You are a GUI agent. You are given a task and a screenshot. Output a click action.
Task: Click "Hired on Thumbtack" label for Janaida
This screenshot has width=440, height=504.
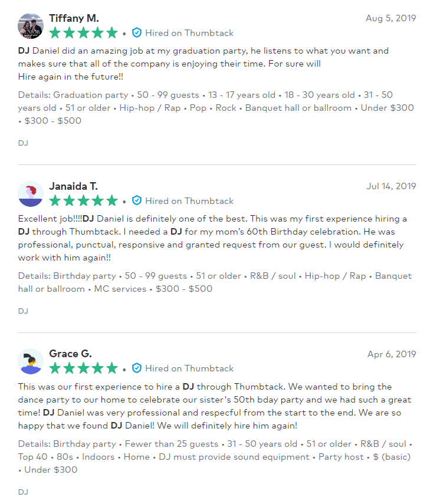pos(189,200)
